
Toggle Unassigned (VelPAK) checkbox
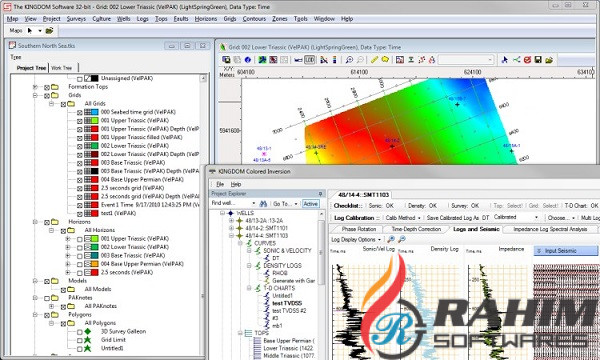click(x=80, y=79)
